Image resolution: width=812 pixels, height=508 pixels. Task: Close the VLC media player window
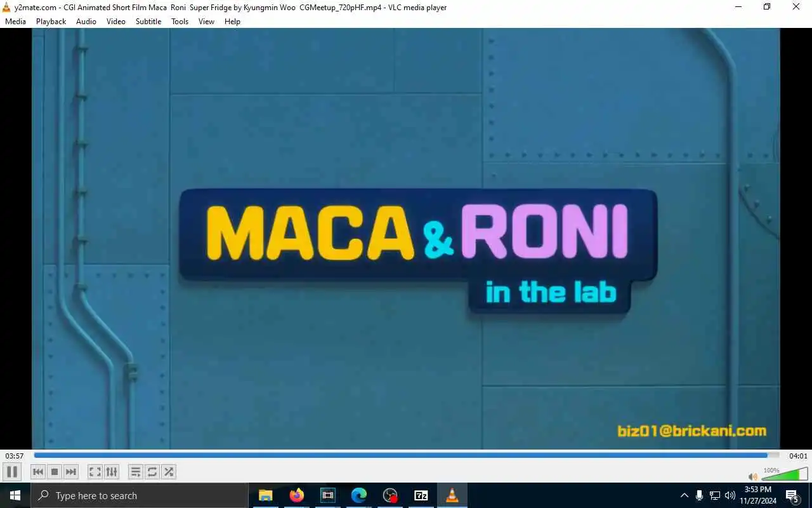796,7
